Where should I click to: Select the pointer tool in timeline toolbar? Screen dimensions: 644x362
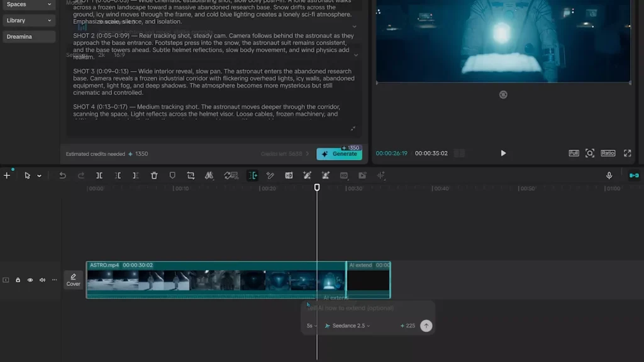[x=27, y=176]
